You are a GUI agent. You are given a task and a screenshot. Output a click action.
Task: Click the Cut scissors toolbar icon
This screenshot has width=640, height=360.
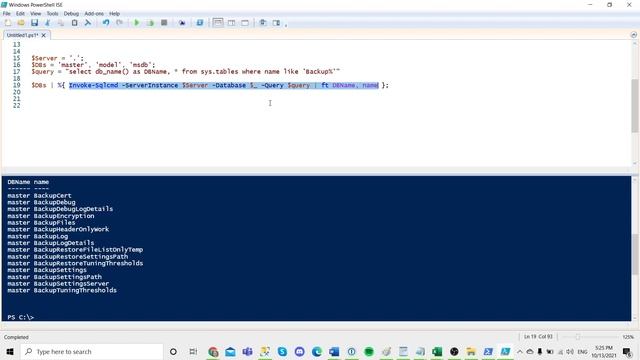pos(48,23)
